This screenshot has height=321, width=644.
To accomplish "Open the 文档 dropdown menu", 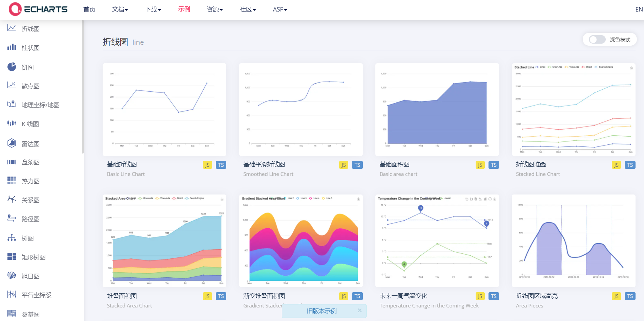I will [120, 9].
